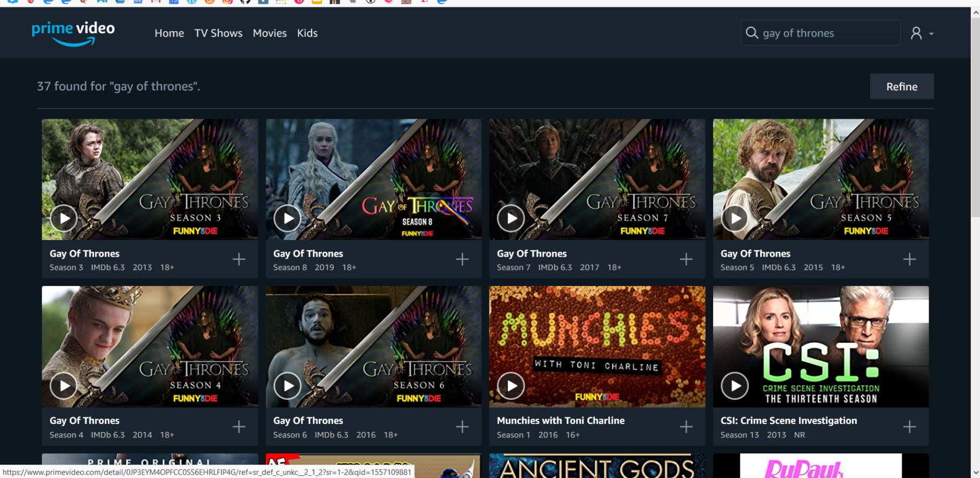The width and height of the screenshot is (980, 478).
Task: Open the Season 3 poster thumbnail
Action: pos(150,179)
